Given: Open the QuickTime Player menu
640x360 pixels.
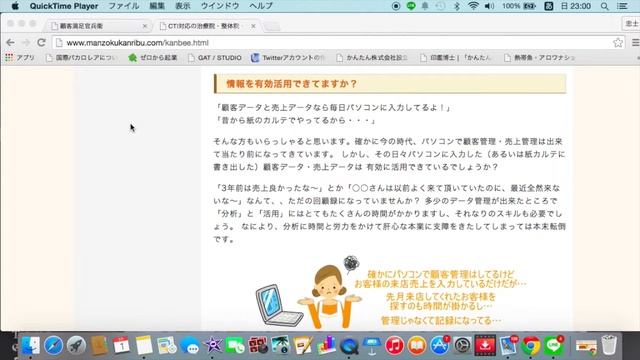Looking at the screenshot, I should pyautogui.click(x=64, y=6).
